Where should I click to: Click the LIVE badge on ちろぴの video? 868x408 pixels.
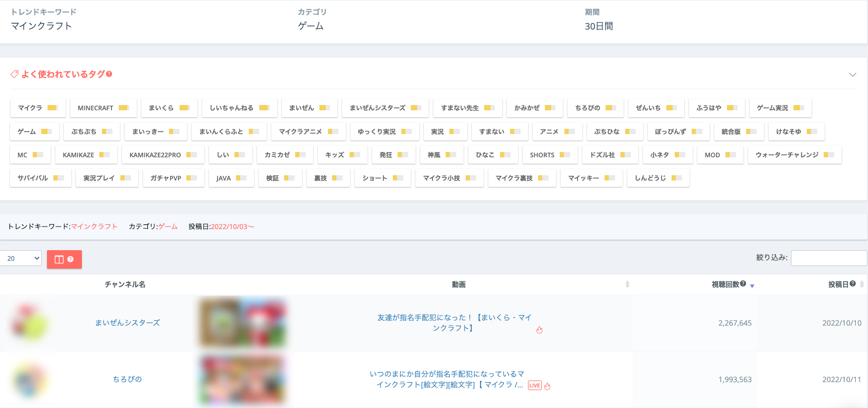534,385
